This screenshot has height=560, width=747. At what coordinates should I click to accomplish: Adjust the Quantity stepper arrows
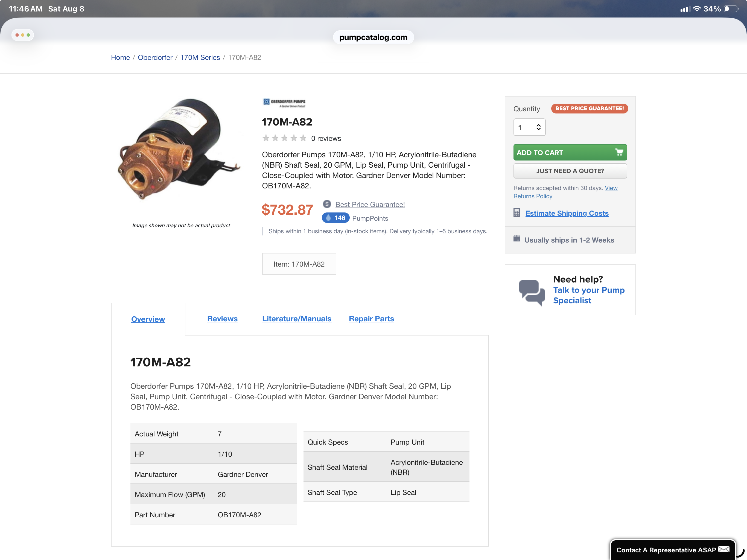[538, 127]
